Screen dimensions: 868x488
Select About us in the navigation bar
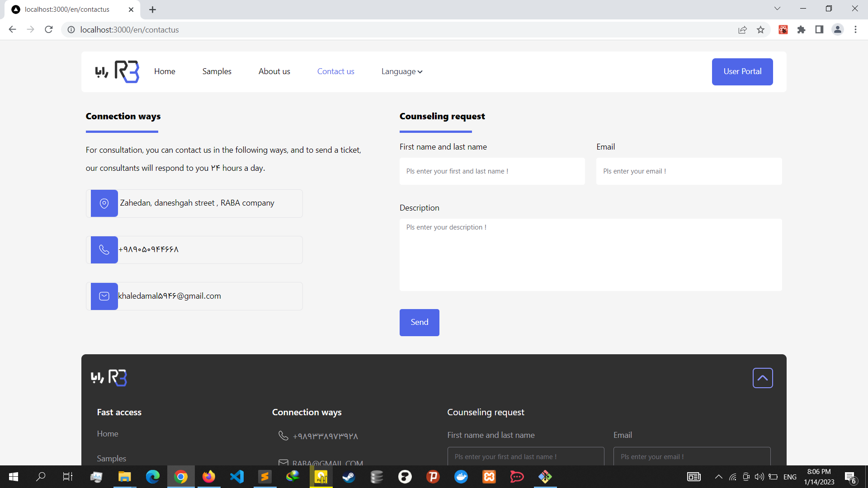coord(274,71)
